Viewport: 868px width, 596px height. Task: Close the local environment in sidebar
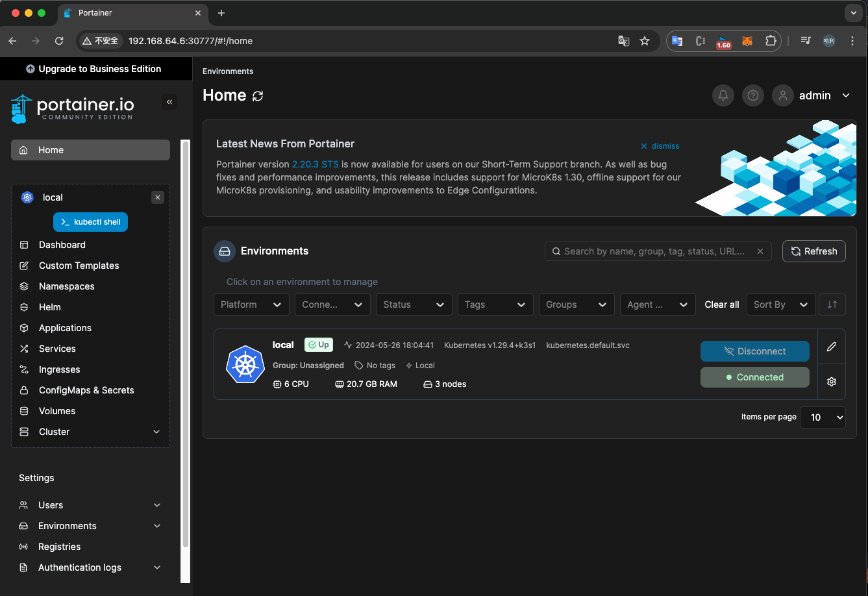pyautogui.click(x=158, y=197)
